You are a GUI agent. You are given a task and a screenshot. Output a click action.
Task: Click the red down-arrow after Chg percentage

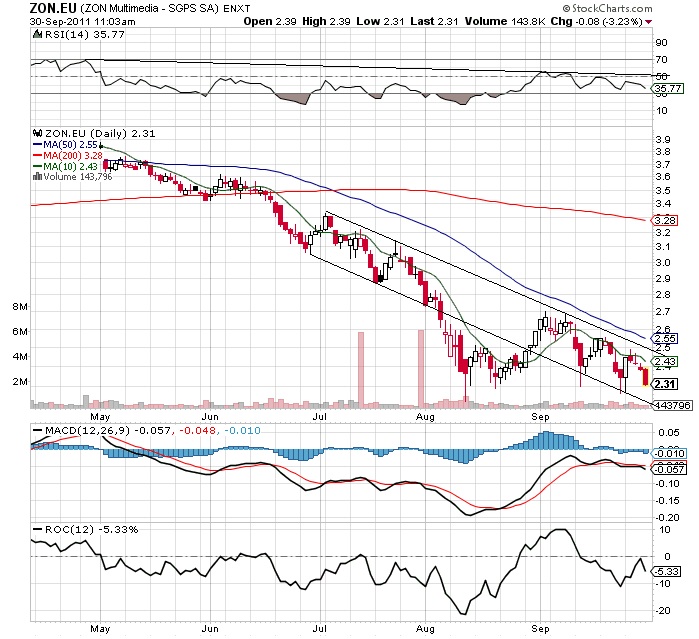[649, 21]
